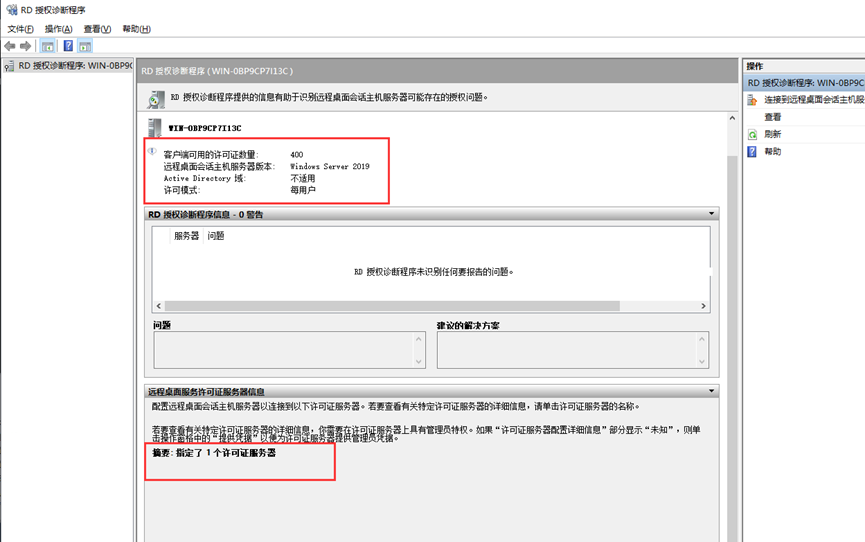The image size is (865, 542).
Task: Click up arrow of main pane vertical scrollbar
Action: [x=732, y=118]
